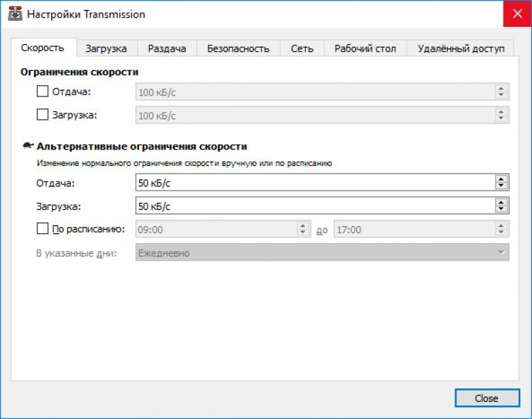The width and height of the screenshot is (532, 419).
Task: Decrease alternative Загрузка speed with down arrow
Action: click(x=501, y=209)
